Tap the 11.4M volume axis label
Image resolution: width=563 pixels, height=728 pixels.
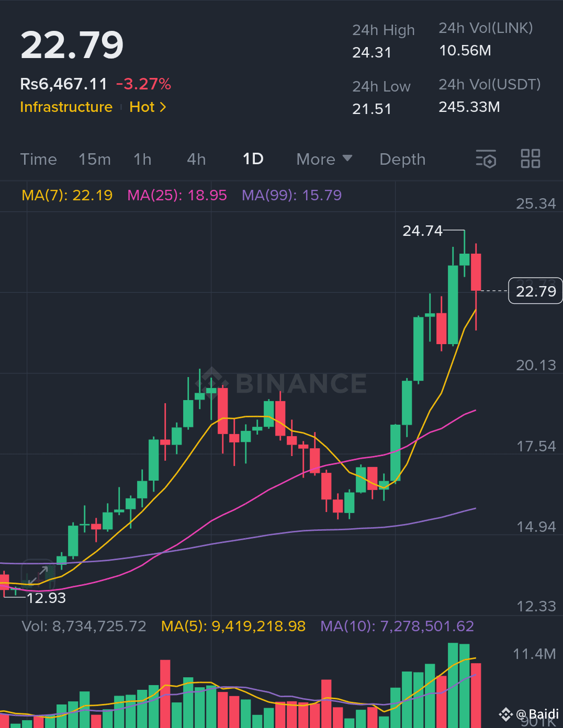[x=534, y=654]
